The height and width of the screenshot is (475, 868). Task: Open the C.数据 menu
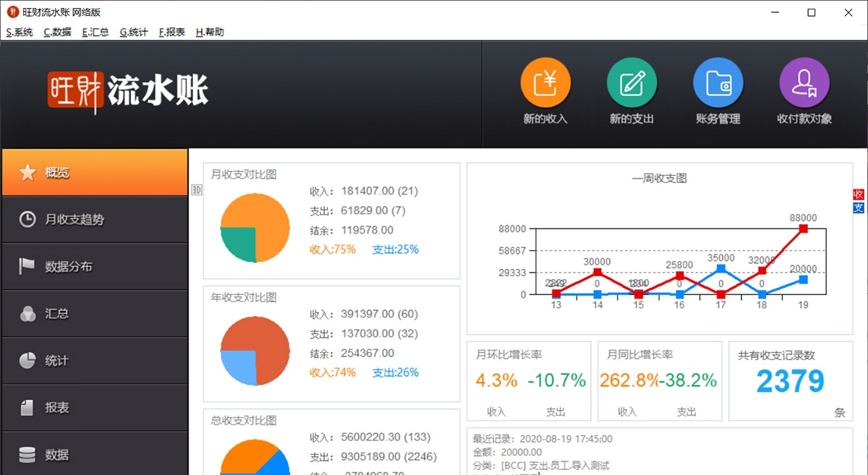[57, 33]
